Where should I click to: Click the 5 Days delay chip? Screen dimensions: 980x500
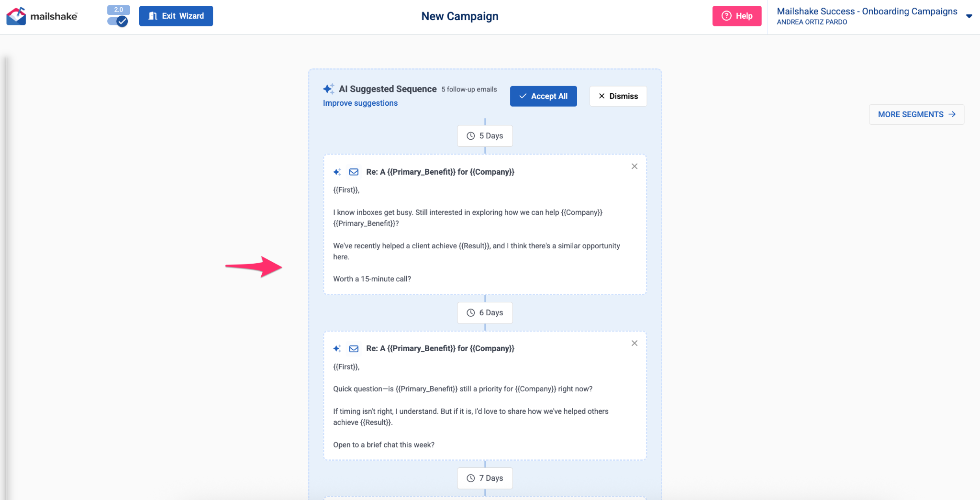click(x=485, y=136)
